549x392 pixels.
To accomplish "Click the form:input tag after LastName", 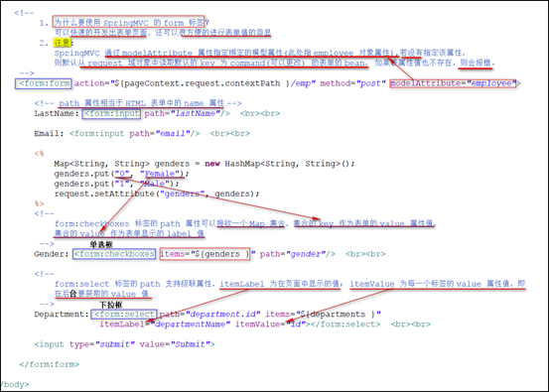I will [x=112, y=114].
